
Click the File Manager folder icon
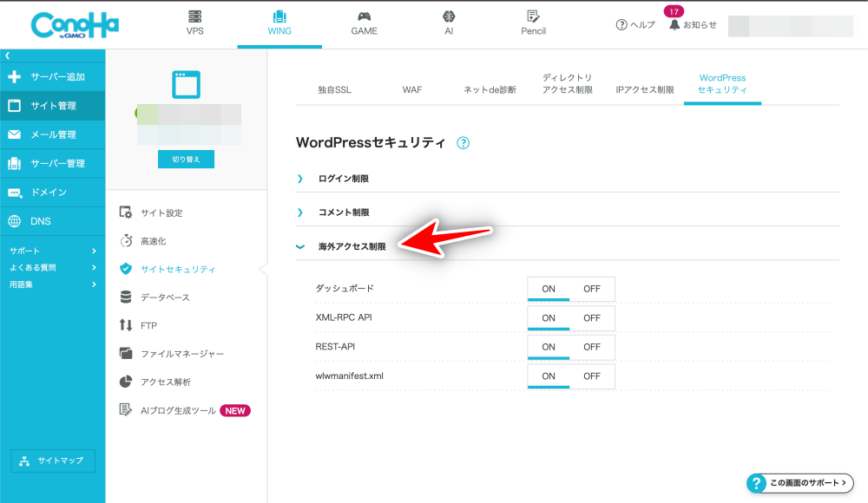point(126,354)
